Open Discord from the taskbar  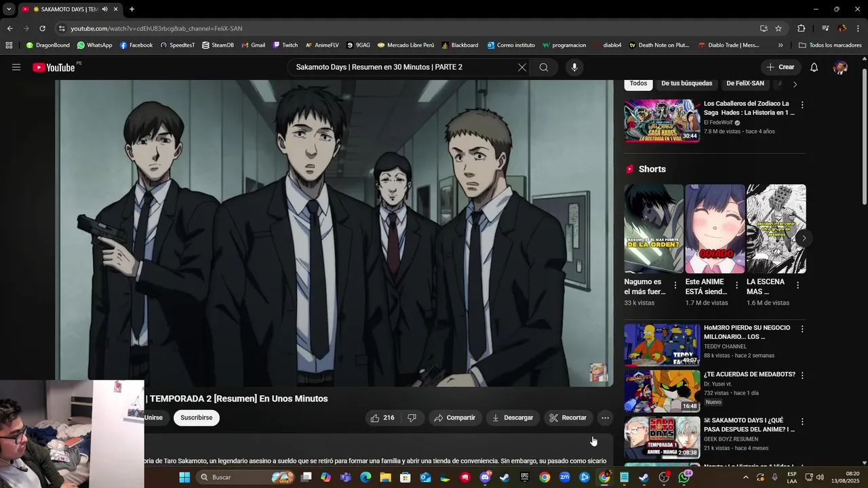click(485, 477)
